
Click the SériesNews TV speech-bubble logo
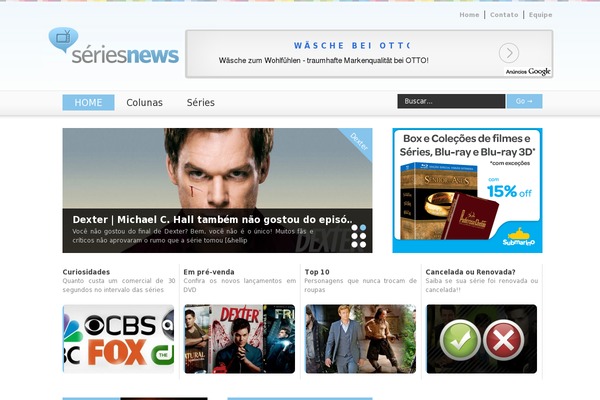(114, 46)
